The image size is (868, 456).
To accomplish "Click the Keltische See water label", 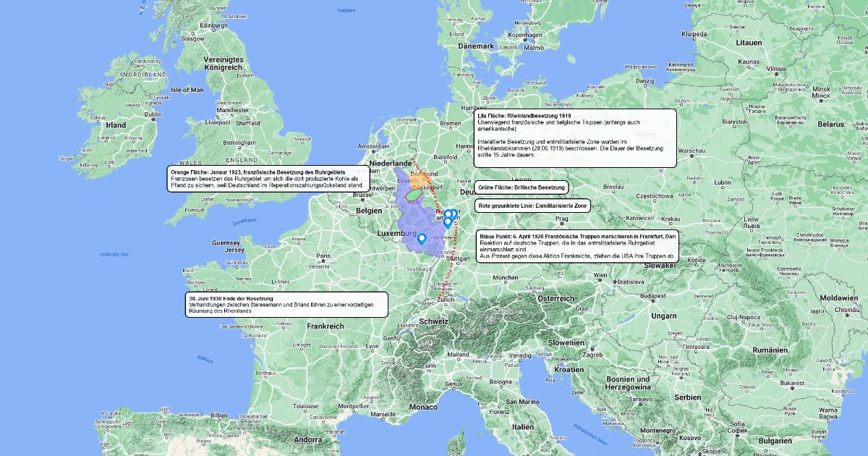I will 114,255.
